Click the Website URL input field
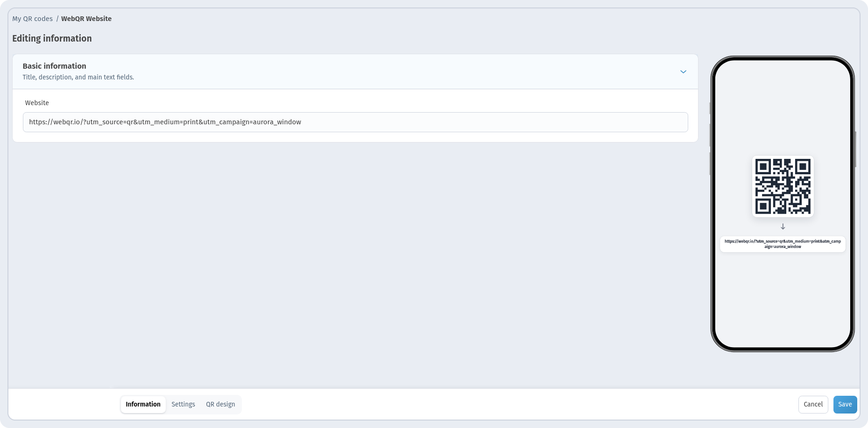 pyautogui.click(x=355, y=122)
